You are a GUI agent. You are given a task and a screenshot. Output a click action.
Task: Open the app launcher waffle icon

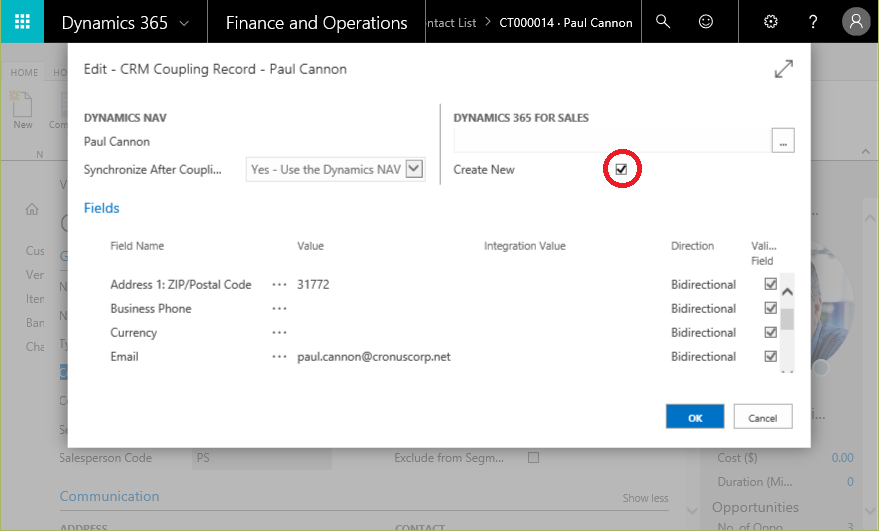22,21
